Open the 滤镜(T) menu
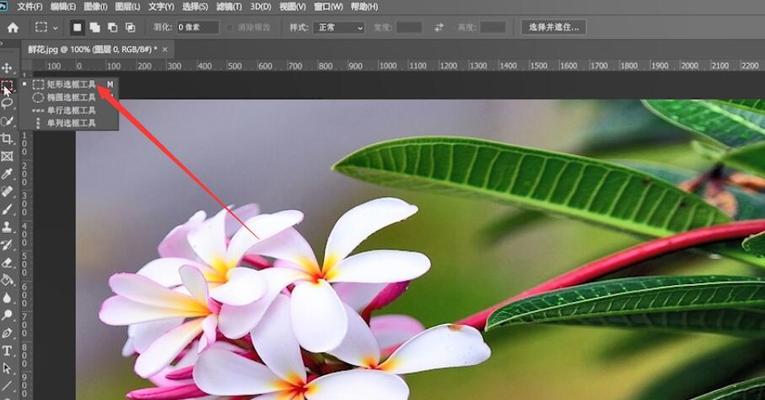This screenshot has height=400, width=765. pos(229,7)
